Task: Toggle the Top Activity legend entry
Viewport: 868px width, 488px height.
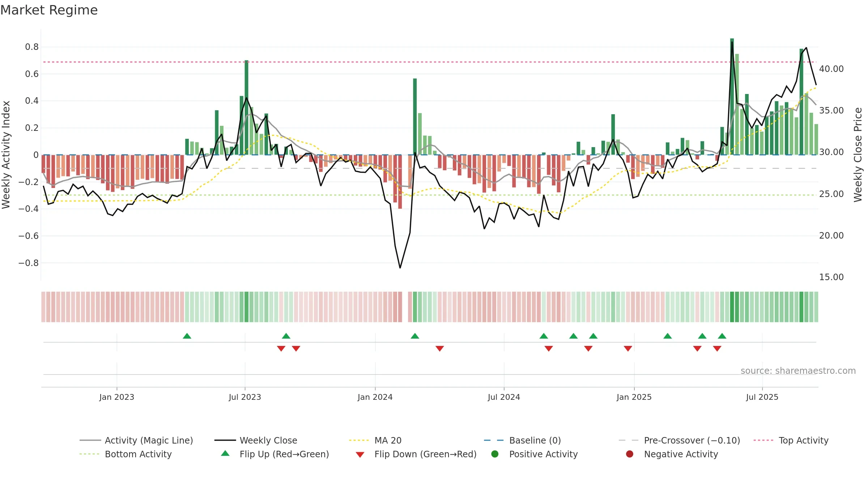Action: [x=791, y=440]
